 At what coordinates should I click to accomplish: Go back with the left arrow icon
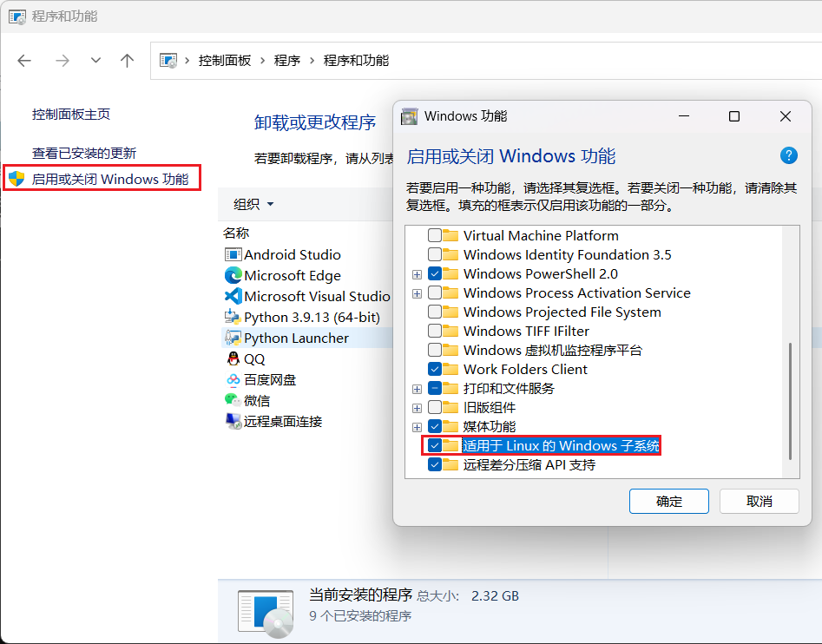point(24,61)
